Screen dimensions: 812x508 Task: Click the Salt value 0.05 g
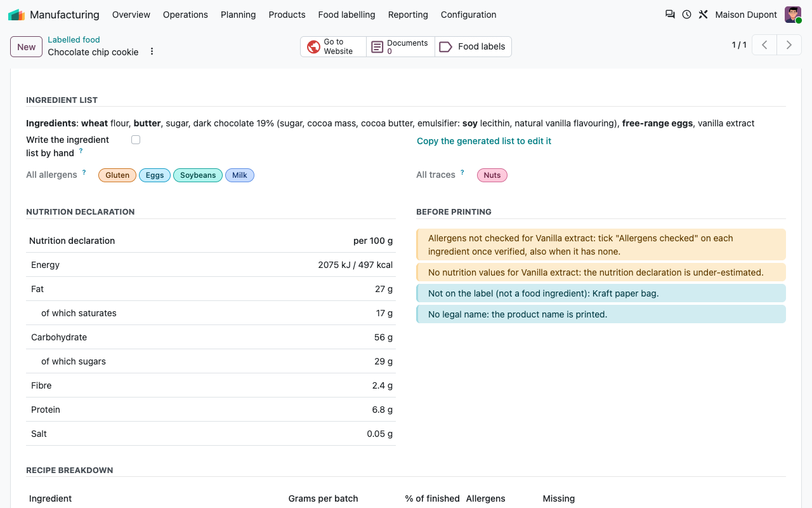pos(379,434)
